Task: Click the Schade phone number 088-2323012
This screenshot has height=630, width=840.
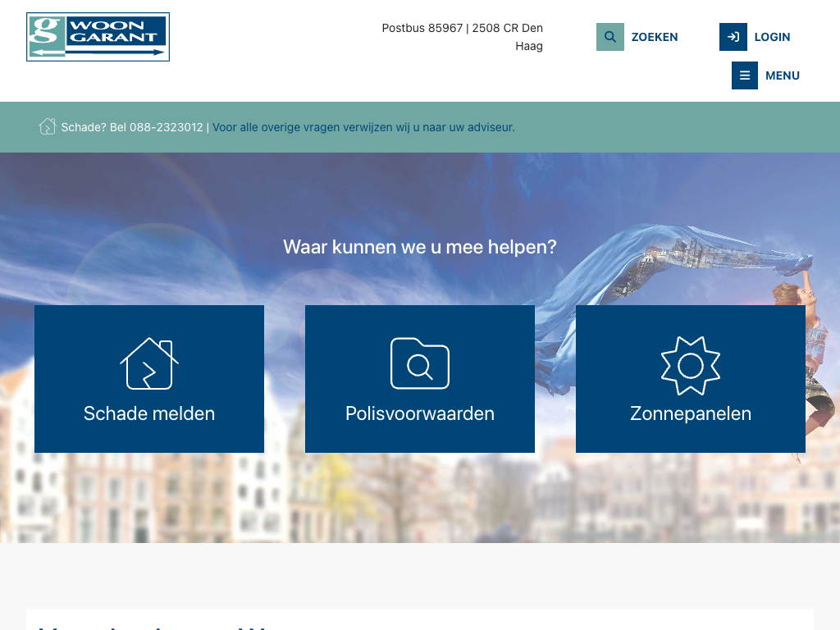Action: [166, 127]
